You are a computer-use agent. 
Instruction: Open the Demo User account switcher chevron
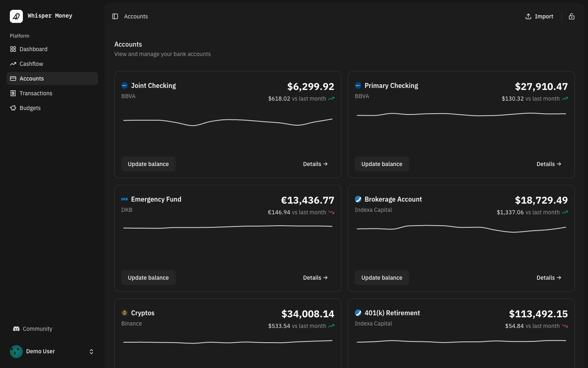click(x=91, y=351)
